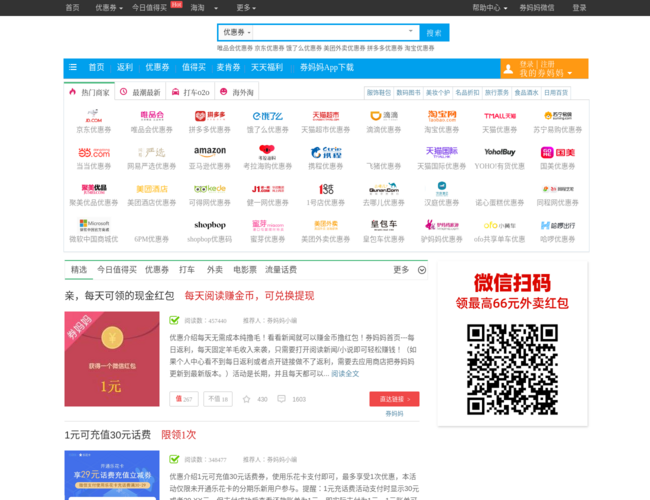The image size is (650, 500).
Task: Select the 今日值得买 feed tab
Action: click(117, 270)
